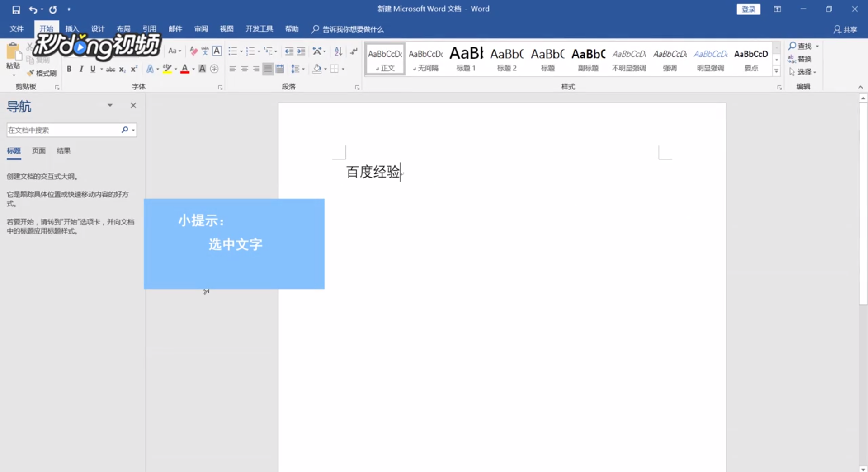Click the Share (共享) button
This screenshot has height=472, width=868.
coord(845,29)
